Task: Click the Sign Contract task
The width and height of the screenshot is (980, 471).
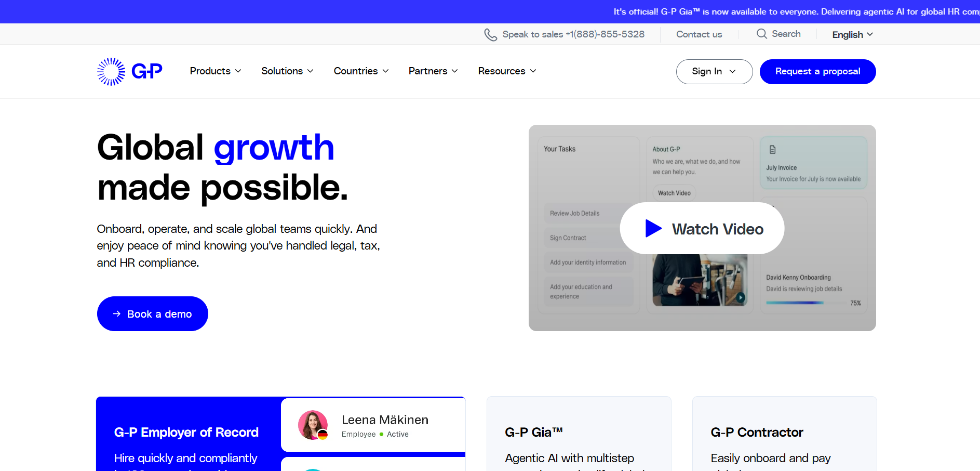Action: point(588,238)
